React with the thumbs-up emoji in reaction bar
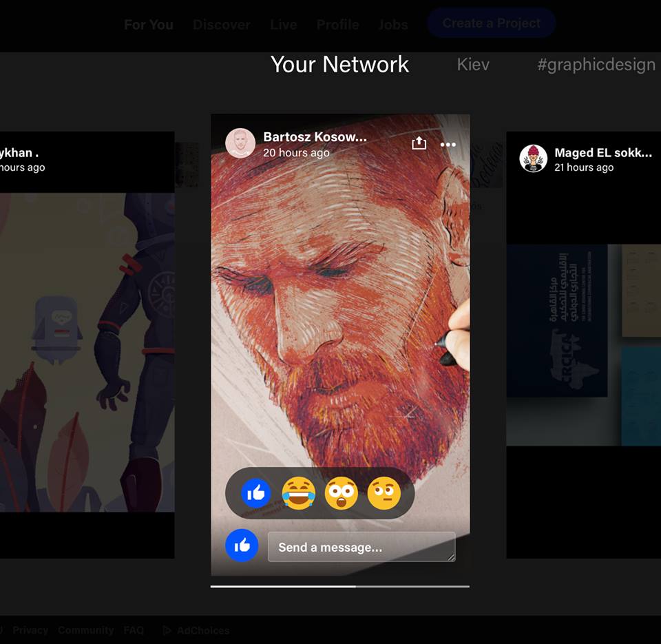Image resolution: width=661 pixels, height=644 pixels. [x=256, y=493]
